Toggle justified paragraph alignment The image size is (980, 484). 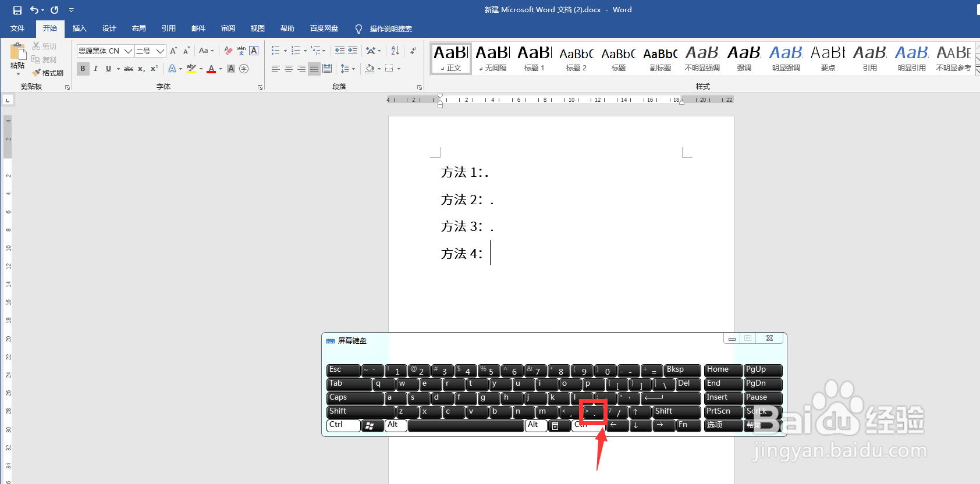[314, 69]
